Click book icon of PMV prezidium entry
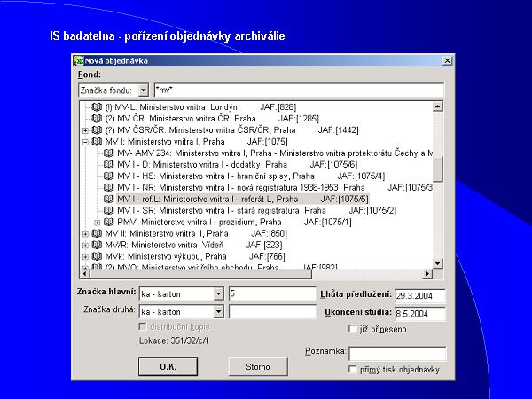 [x=109, y=222]
